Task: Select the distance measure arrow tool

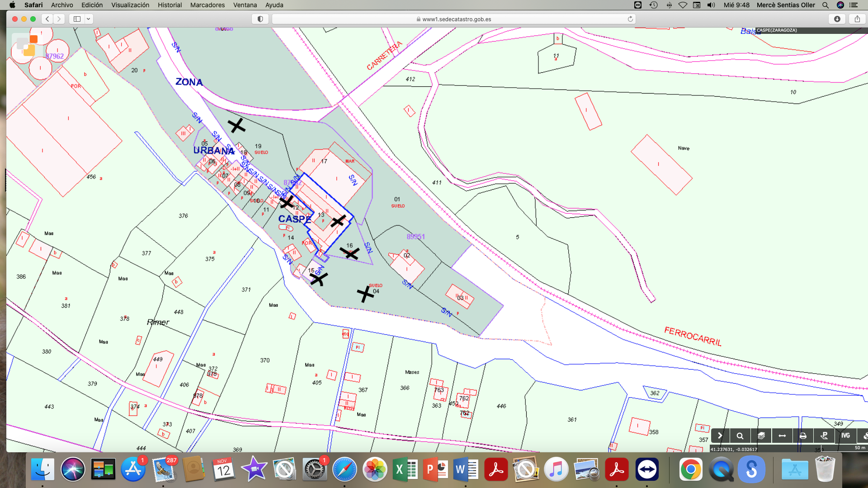Action: (782, 436)
